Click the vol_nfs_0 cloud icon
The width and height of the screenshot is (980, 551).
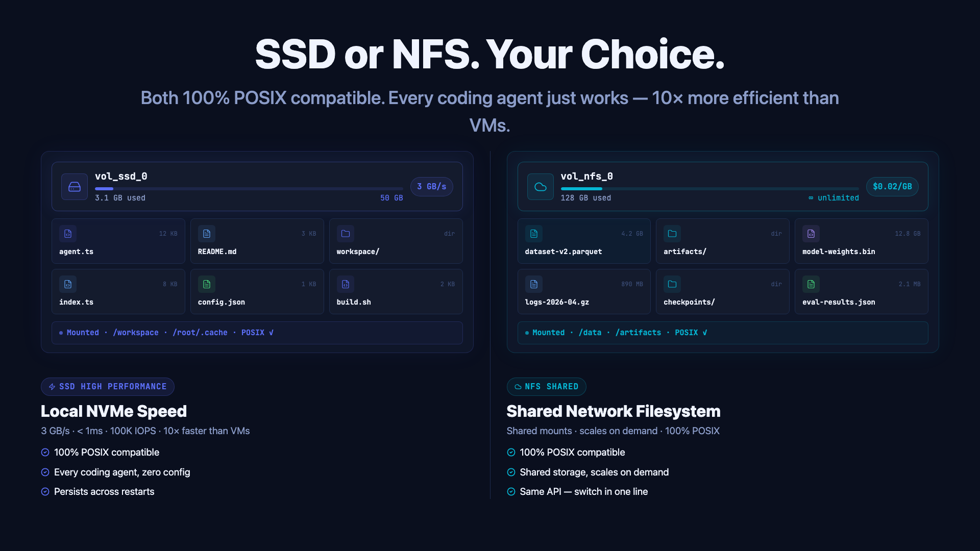click(x=541, y=187)
